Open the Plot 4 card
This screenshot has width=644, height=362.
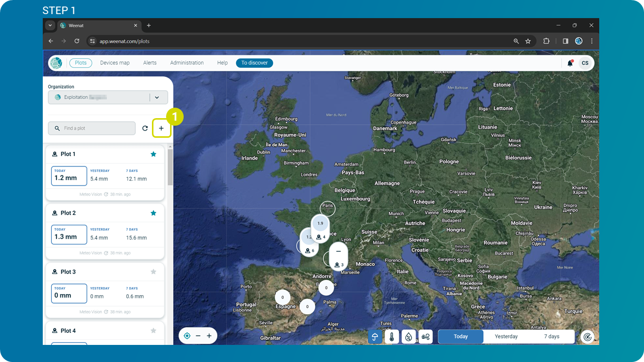(x=105, y=333)
